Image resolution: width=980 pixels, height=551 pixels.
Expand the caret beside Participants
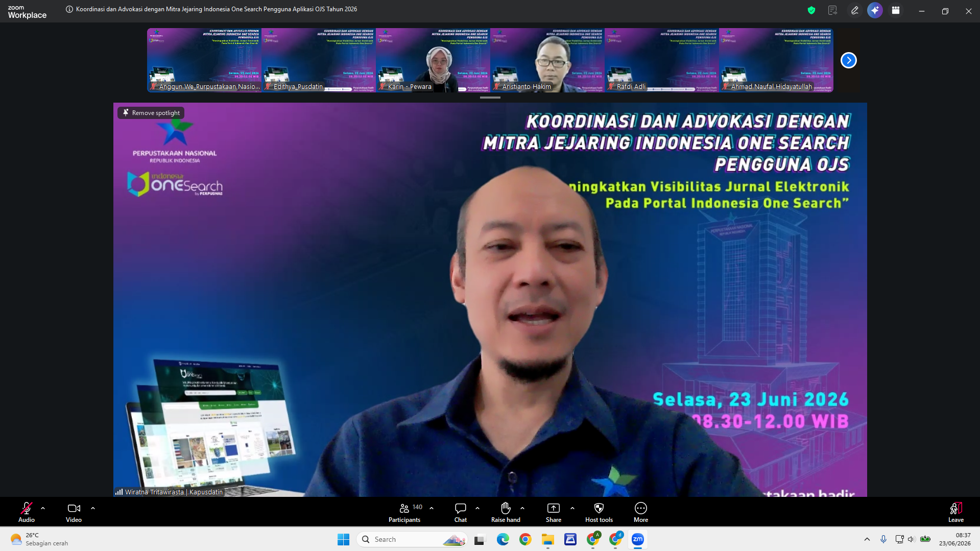point(432,509)
